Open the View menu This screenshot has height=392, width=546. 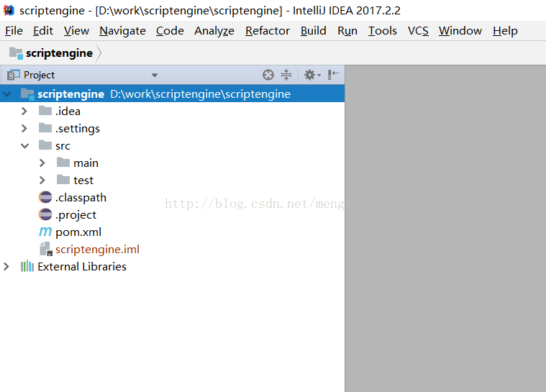tap(76, 31)
